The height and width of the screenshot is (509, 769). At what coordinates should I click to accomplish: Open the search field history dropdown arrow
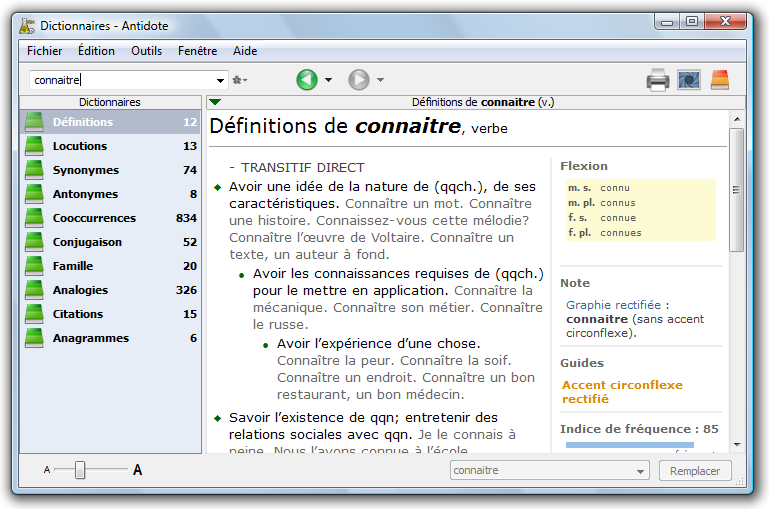click(x=221, y=80)
